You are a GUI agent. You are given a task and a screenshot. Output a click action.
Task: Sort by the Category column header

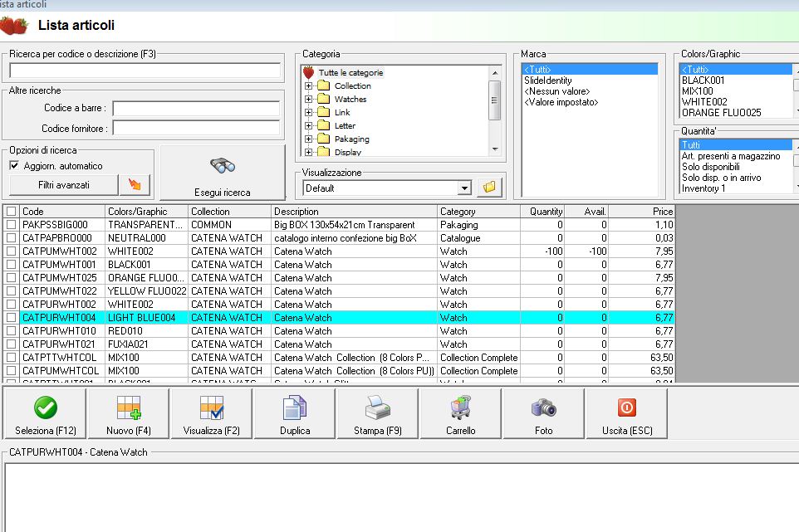point(479,212)
